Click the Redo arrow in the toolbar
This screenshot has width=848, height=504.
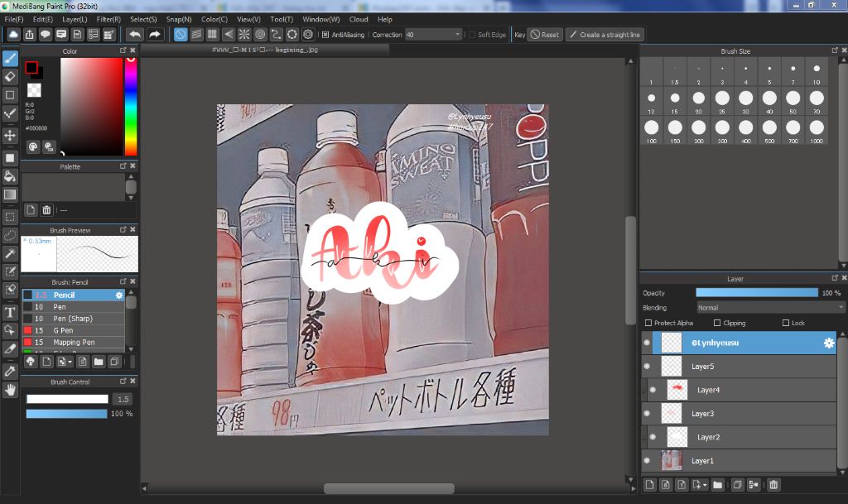(x=155, y=35)
